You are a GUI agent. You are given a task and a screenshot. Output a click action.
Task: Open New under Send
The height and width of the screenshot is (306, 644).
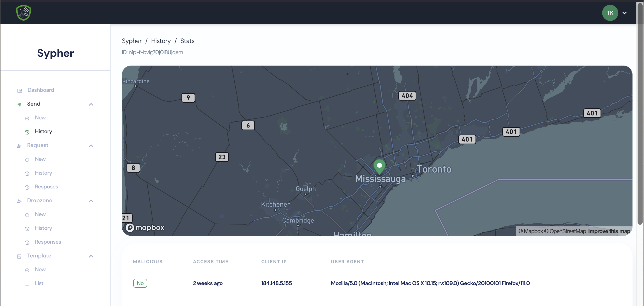[40, 118]
